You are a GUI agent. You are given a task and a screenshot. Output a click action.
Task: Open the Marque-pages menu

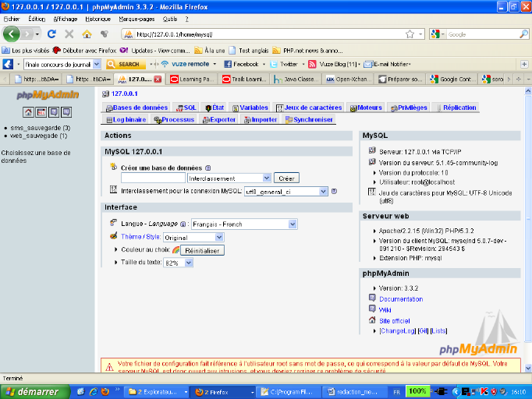tap(137, 19)
